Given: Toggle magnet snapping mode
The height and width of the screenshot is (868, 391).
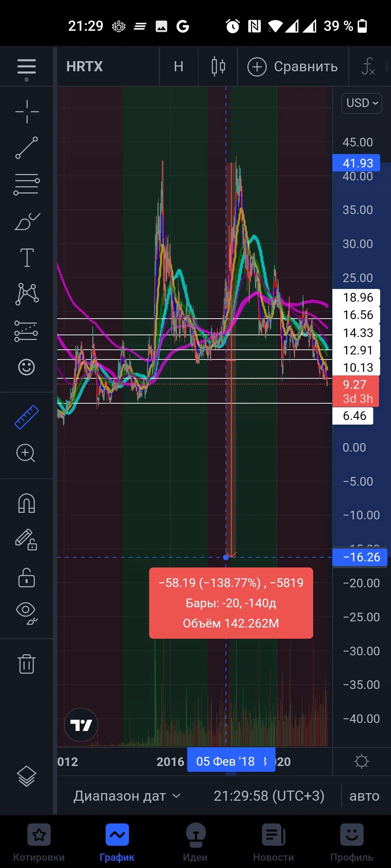Looking at the screenshot, I should pyautogui.click(x=26, y=503).
